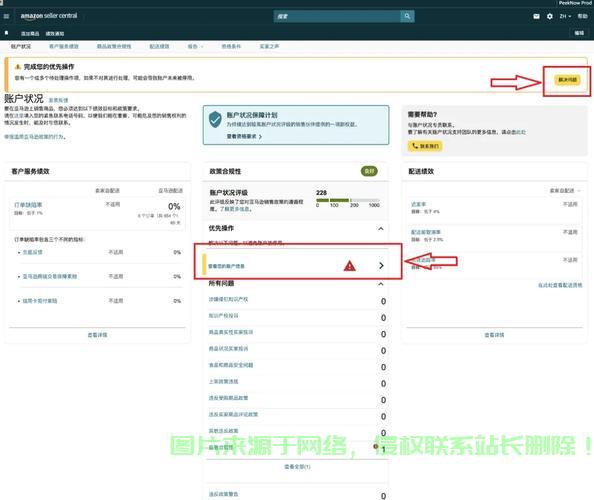Click 涉嫌侵犯知识产权 issue link

[x=228, y=299]
